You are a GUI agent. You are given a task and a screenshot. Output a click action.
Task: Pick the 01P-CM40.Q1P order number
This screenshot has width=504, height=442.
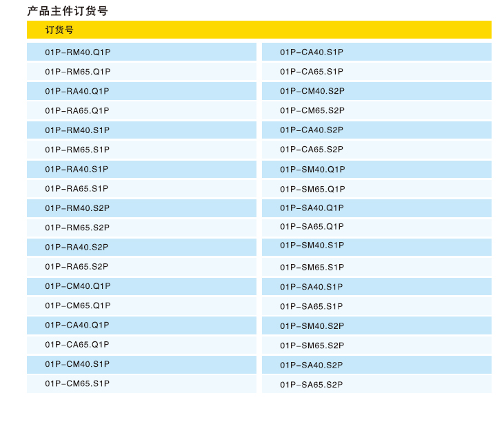(x=78, y=286)
